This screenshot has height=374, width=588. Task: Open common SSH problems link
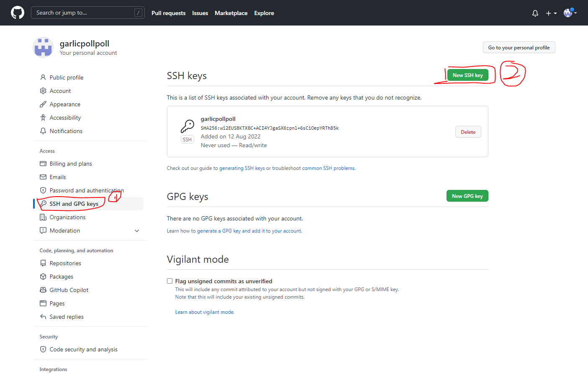pyautogui.click(x=329, y=168)
